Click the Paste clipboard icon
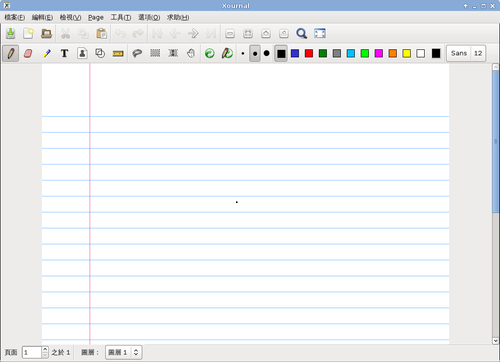The height and width of the screenshot is (362, 500). (101, 33)
